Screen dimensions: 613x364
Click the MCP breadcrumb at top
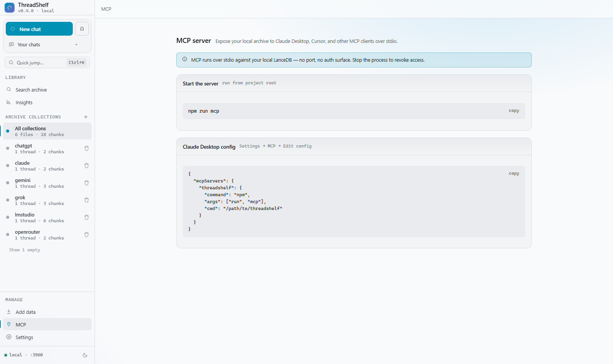(106, 9)
